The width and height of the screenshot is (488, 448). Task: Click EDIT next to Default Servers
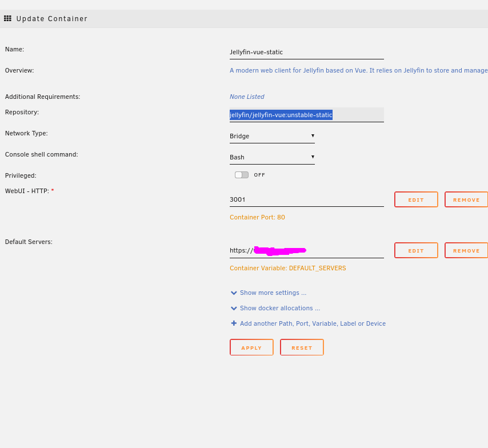[416, 250]
